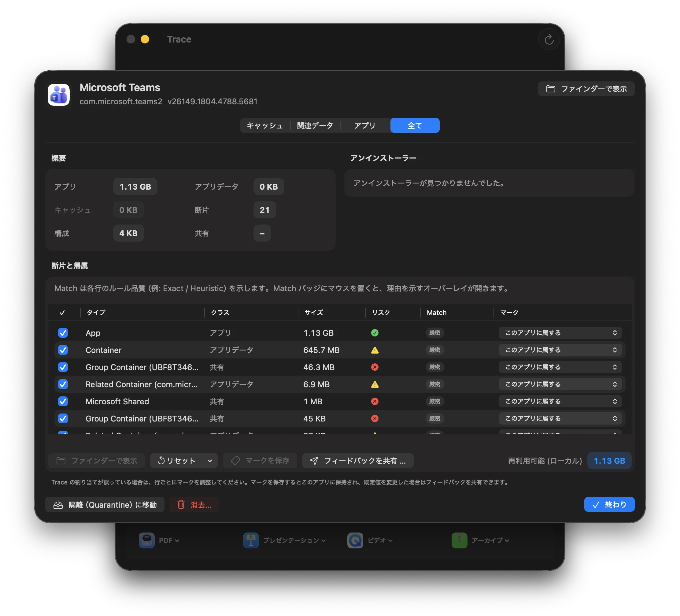Image resolution: width=680 pixels, height=616 pixels.
Task: Expand the リセット dropdown arrow
Action: [210, 461]
